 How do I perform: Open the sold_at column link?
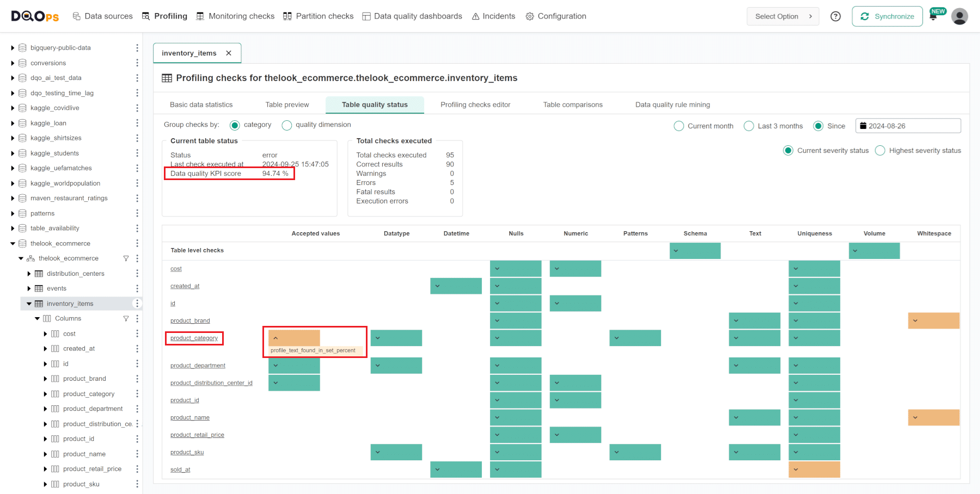[x=180, y=470]
